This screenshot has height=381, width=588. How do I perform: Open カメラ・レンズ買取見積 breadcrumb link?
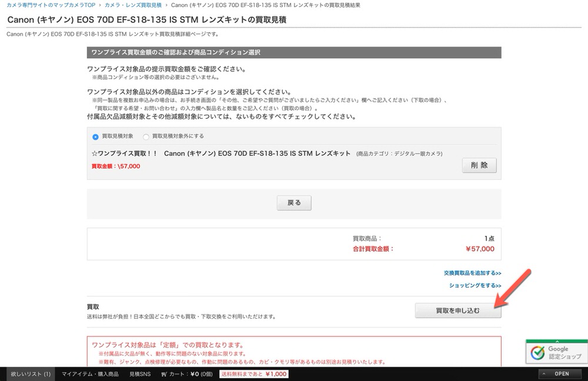pos(133,5)
